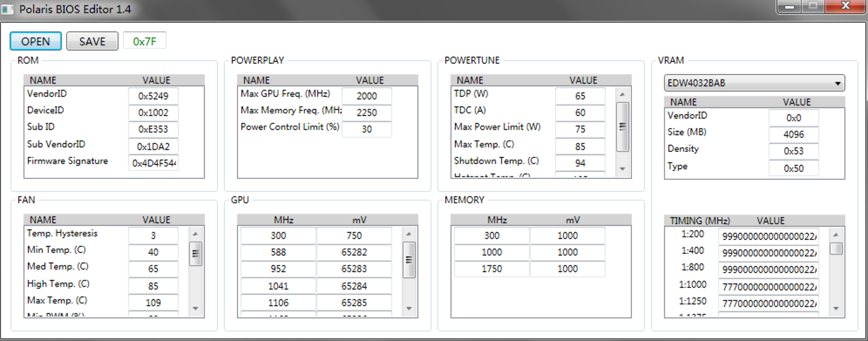Screen dimensions: 868x341
Task: Click the SAVE button
Action: tap(92, 41)
